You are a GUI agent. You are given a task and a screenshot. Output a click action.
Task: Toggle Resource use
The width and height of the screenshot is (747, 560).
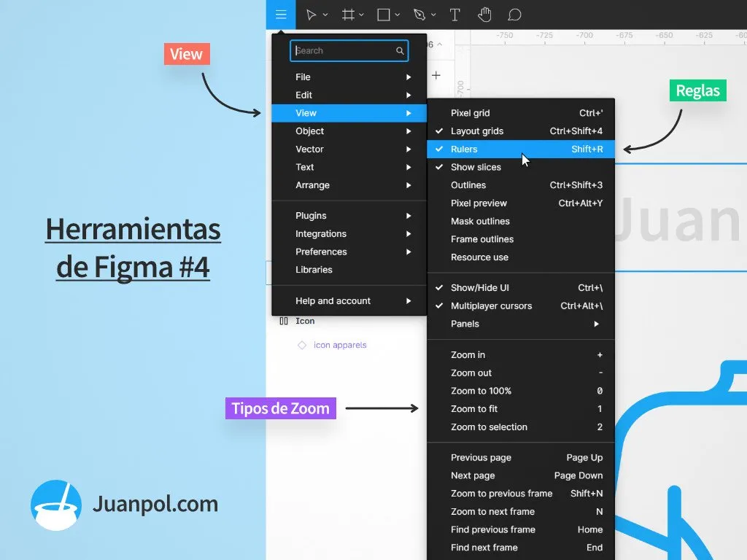(521, 257)
